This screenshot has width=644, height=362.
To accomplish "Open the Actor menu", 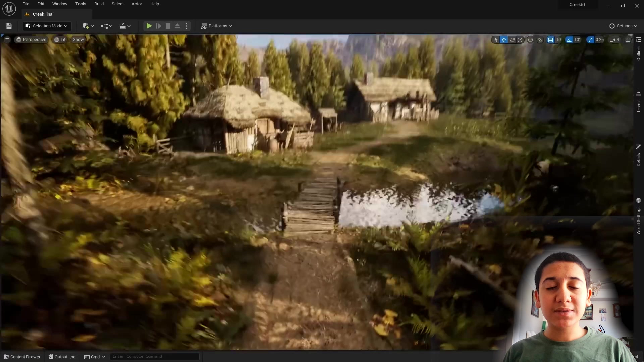I will pyautogui.click(x=137, y=4).
